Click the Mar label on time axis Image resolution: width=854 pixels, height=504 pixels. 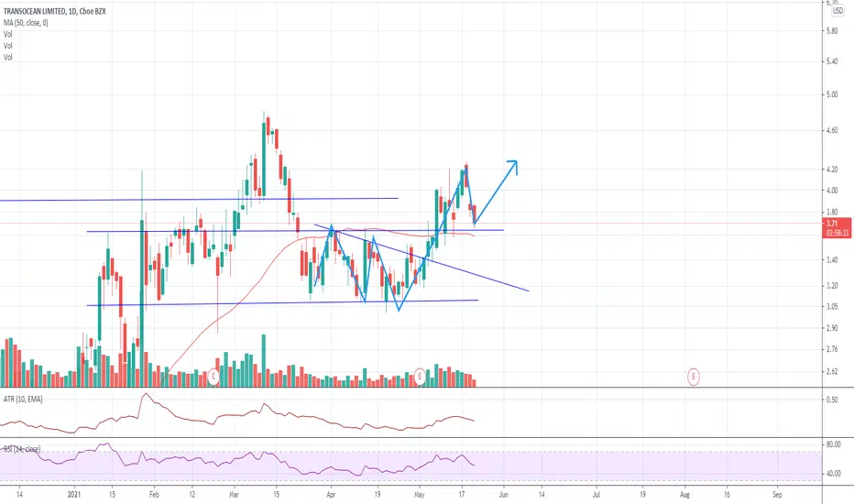coord(235,495)
